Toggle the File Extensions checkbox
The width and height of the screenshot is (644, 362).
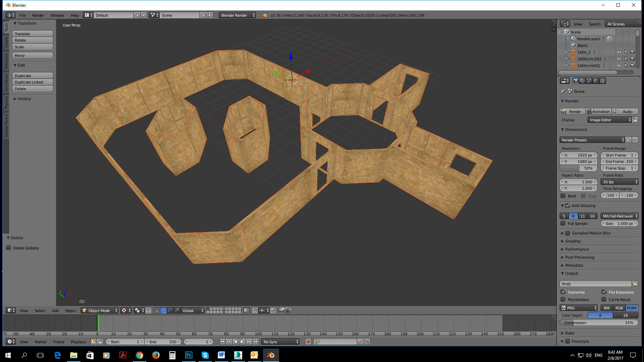point(604,292)
